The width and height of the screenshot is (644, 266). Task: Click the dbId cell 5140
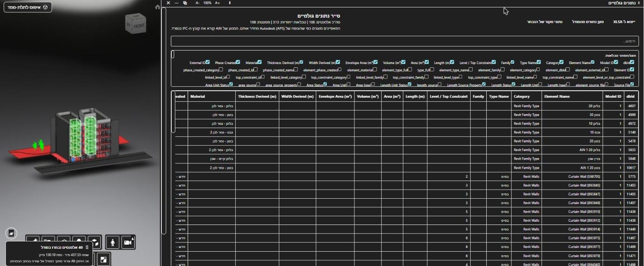(x=630, y=132)
